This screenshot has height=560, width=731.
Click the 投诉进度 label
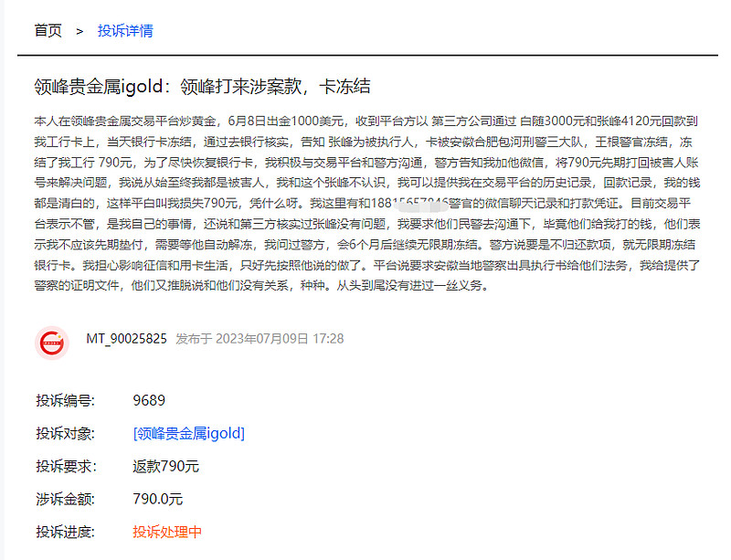click(x=65, y=532)
